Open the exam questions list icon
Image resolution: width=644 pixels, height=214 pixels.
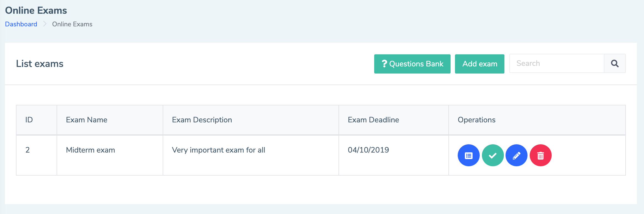coord(468,155)
